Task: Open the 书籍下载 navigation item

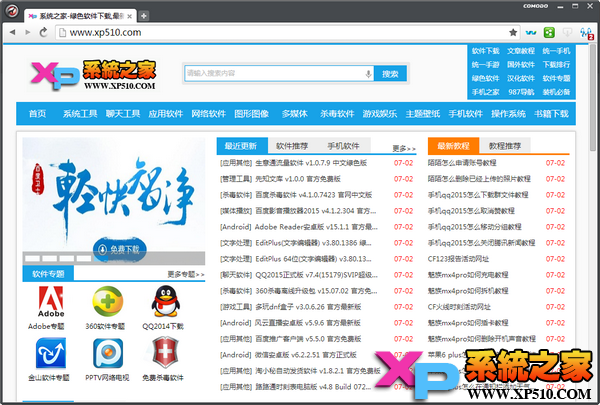Action: click(551, 114)
